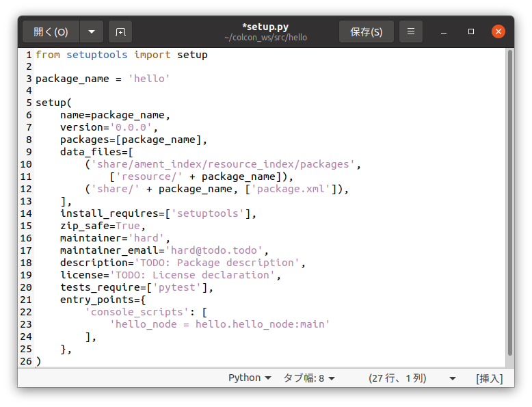
Task: Click the *setup.py title in the header bar
Action: [x=265, y=27]
